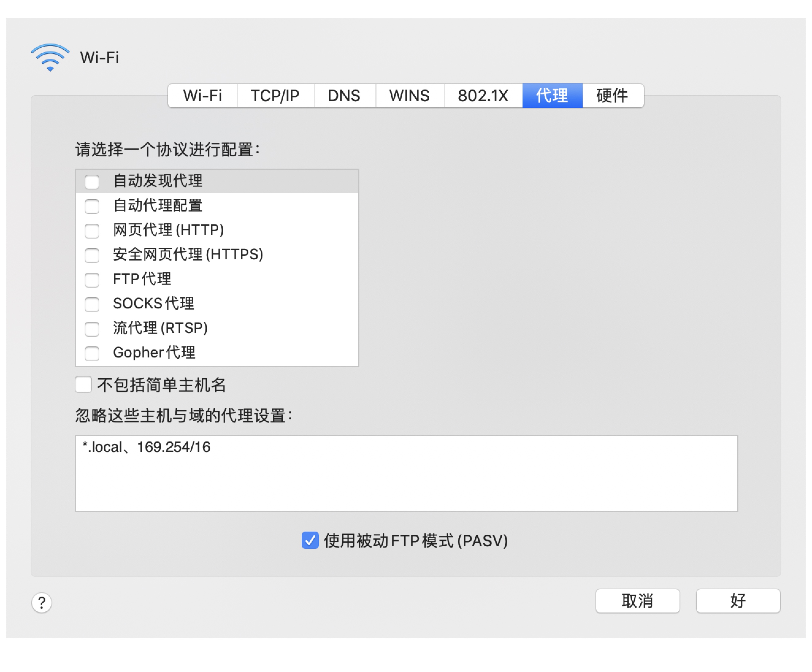This screenshot has width=812, height=672.
Task: Enable 自动发现代理 checkbox
Action: [x=92, y=182]
